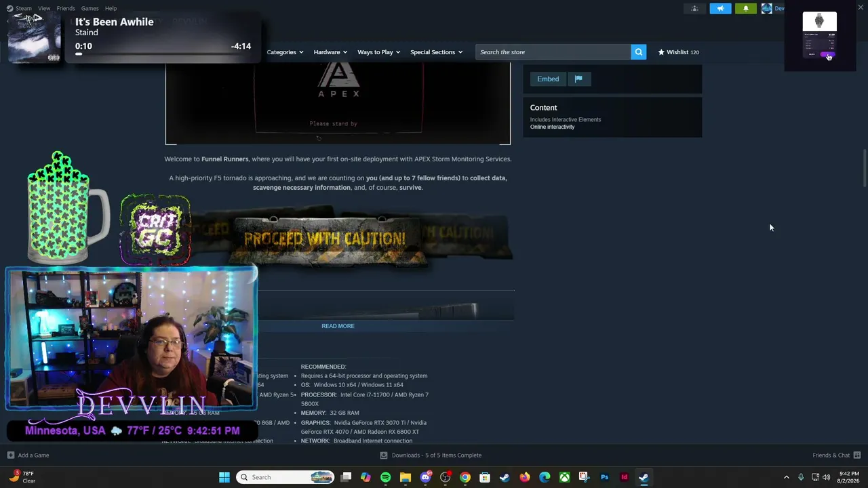Open File Explorer from the taskbar

[x=406, y=477]
